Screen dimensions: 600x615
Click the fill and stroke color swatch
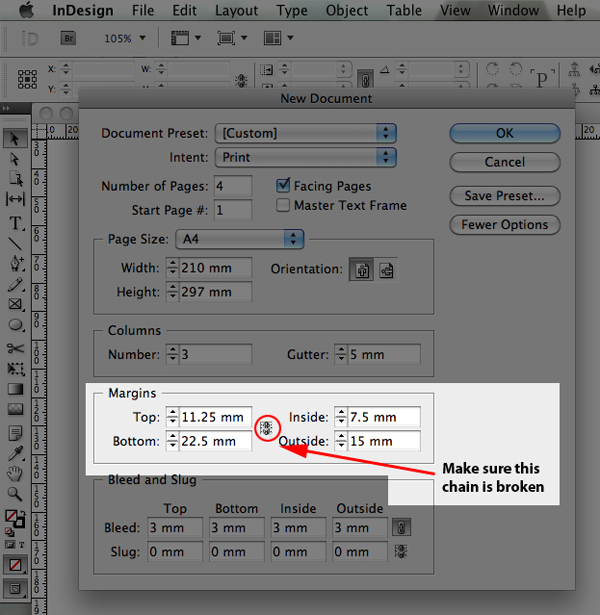pyautogui.click(x=15, y=519)
